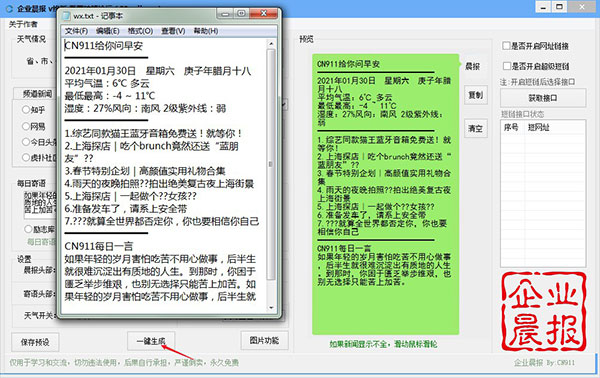
Task: Click the 序号 column header
Action: tap(511, 127)
